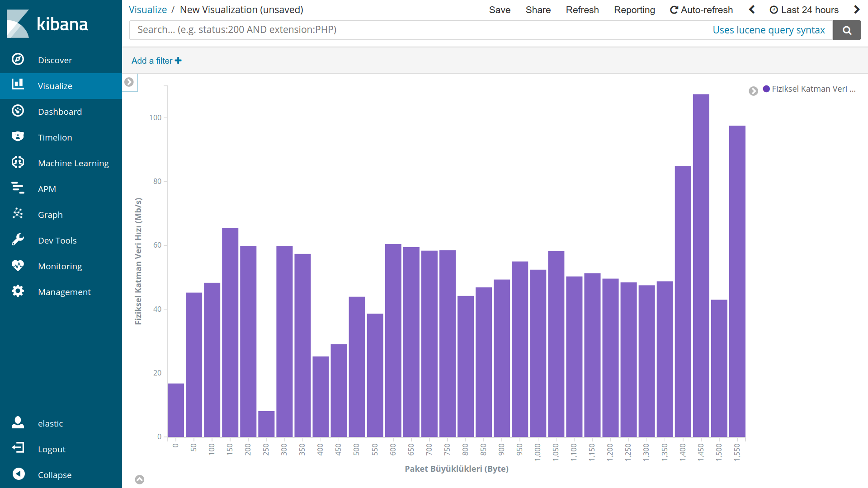Collapse the sidebar navigation
Image resolution: width=868 pixels, height=488 pixels.
19,474
